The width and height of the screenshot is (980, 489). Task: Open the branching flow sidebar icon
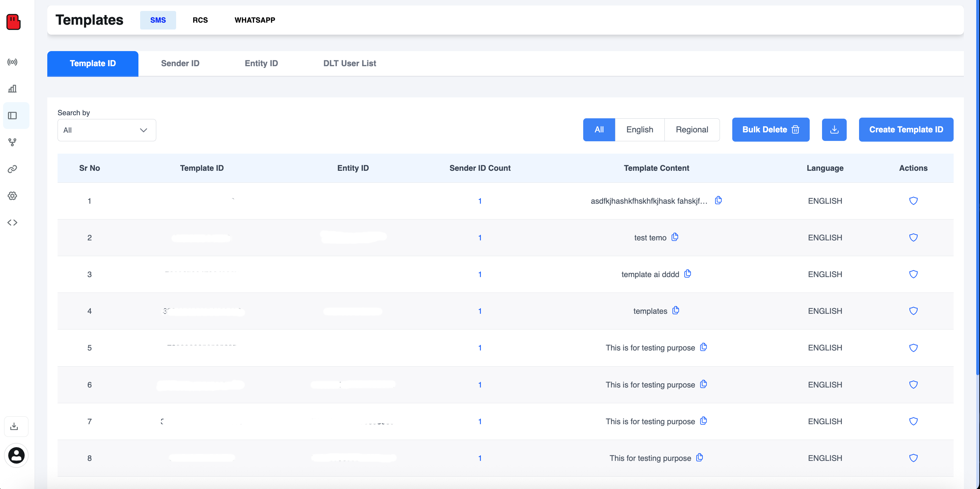click(13, 142)
